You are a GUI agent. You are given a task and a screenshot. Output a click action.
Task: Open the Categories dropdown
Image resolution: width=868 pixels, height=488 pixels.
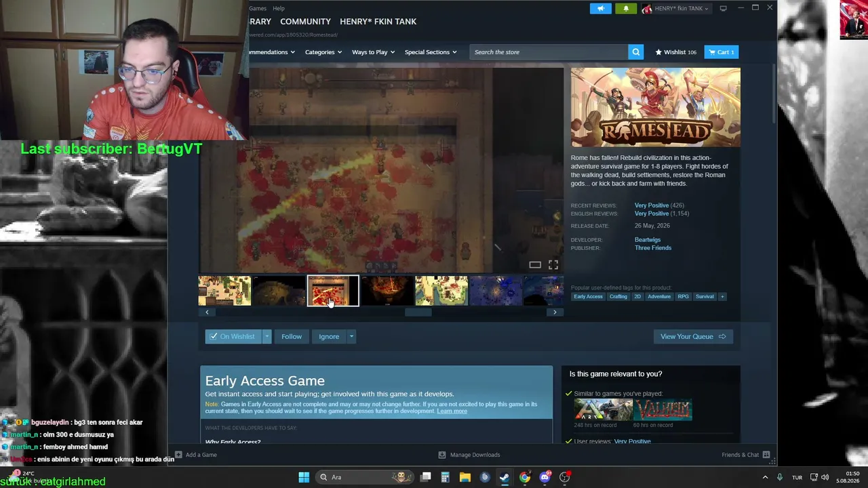pos(323,52)
